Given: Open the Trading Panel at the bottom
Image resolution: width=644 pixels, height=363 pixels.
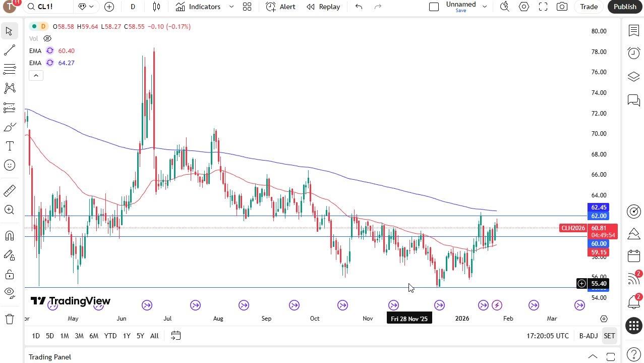Looking at the screenshot, I should (x=49, y=357).
